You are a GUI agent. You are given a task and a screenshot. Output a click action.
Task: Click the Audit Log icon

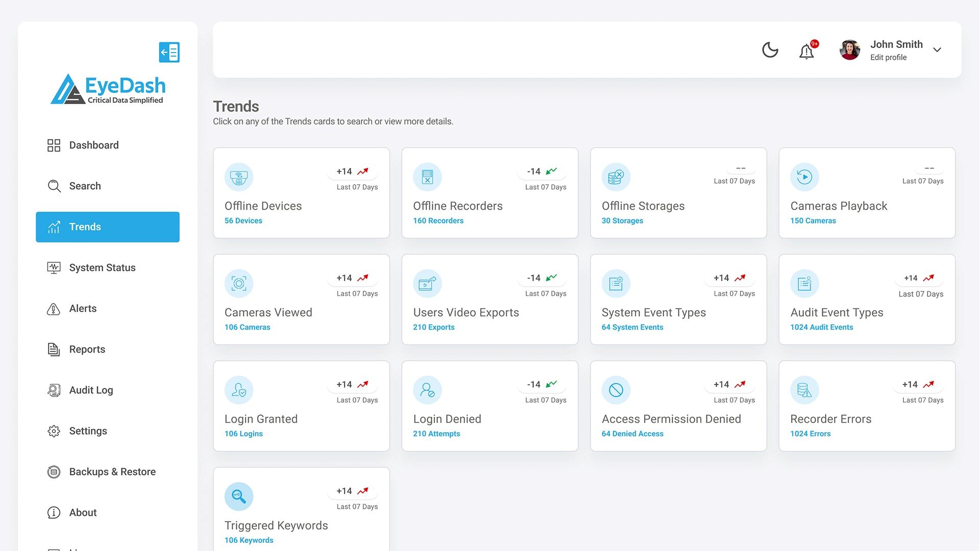click(x=54, y=390)
